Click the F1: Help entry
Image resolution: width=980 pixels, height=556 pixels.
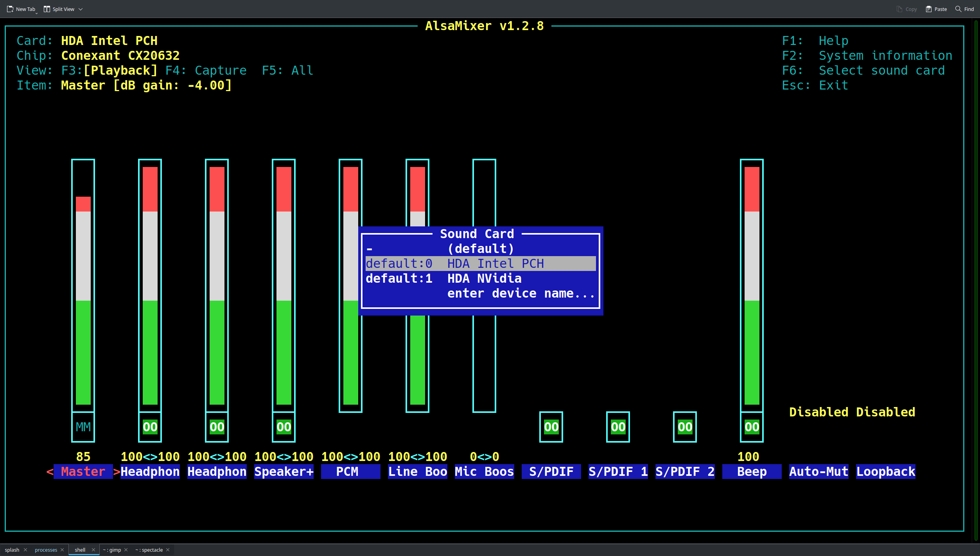[x=815, y=41]
